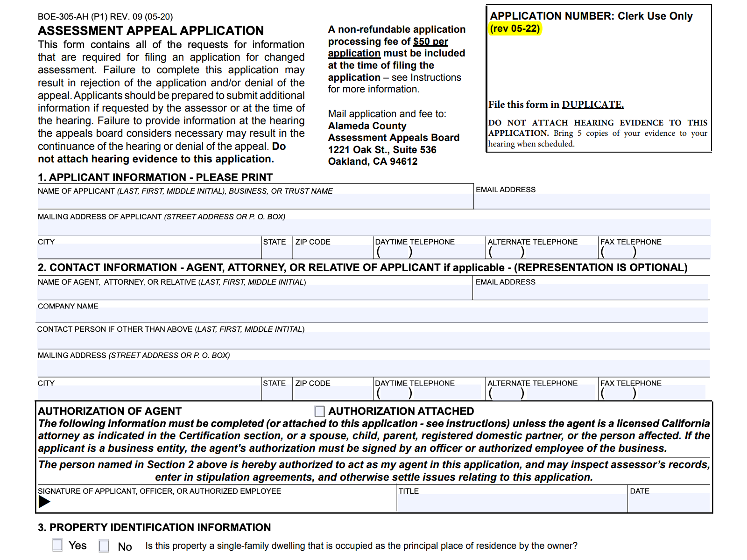Click the underlined "$50 per application" text
The image size is (747, 560).
[388, 47]
